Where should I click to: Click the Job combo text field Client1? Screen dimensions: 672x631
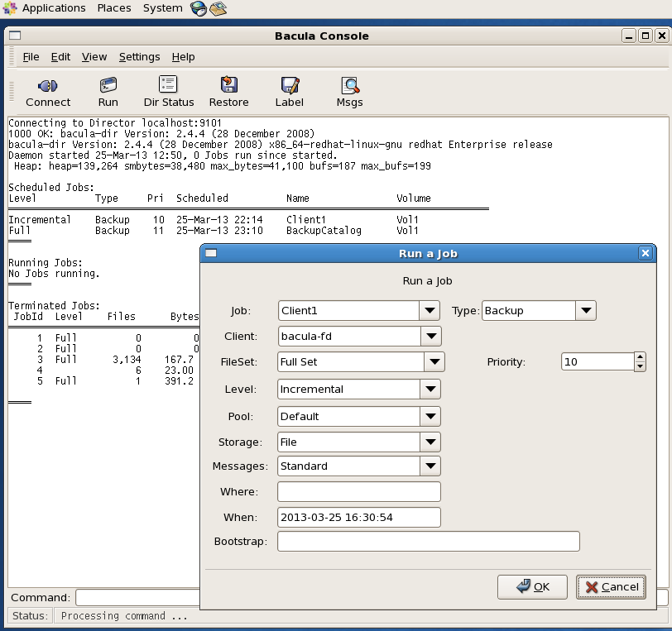click(349, 311)
